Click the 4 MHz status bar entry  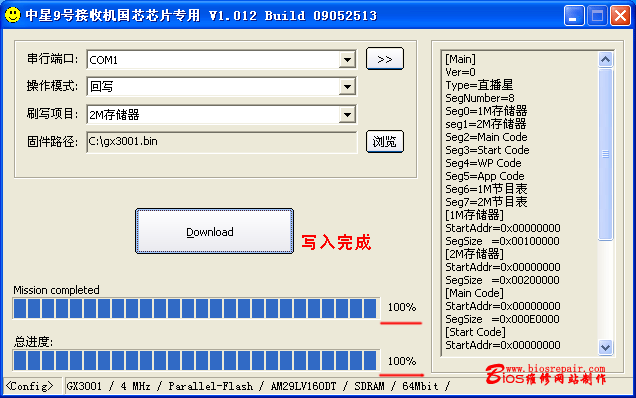[135, 386]
